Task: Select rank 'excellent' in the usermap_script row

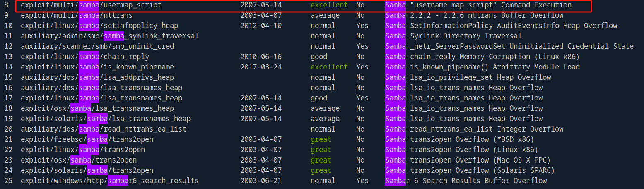Action: click(329, 5)
